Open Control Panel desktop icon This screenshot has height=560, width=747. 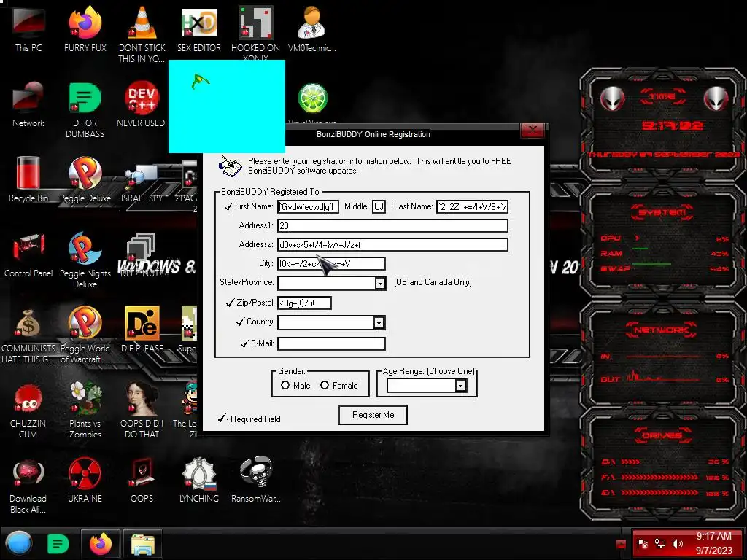(x=28, y=254)
